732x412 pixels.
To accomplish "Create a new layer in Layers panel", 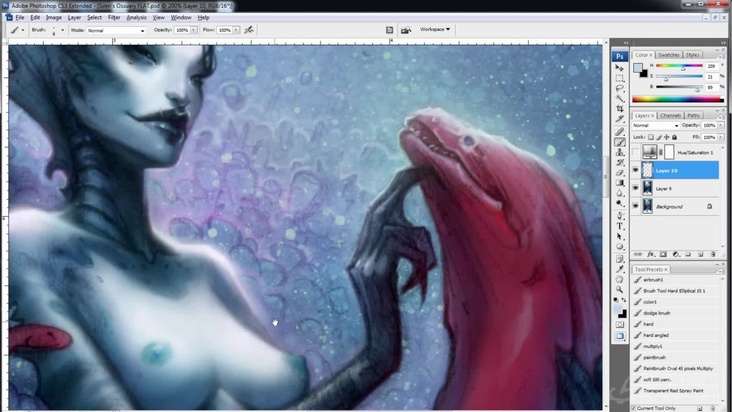I will [x=700, y=254].
